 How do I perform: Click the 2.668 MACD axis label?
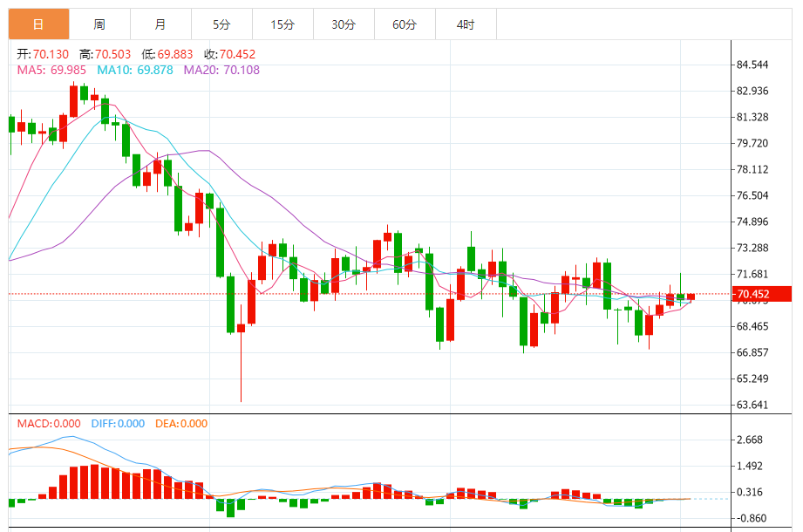[x=750, y=440]
